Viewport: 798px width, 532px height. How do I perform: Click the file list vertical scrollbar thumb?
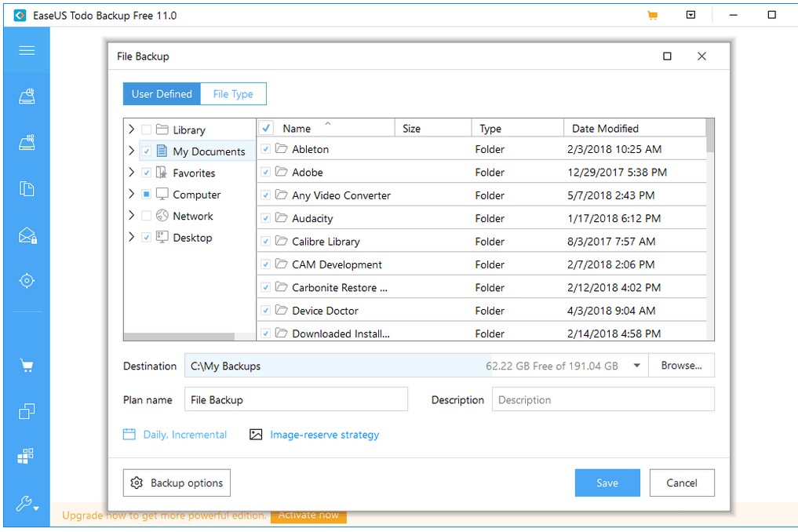pos(710,136)
